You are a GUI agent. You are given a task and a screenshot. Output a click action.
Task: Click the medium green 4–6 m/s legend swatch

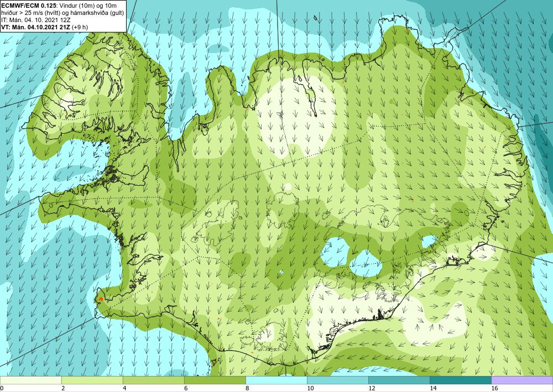pos(153,380)
